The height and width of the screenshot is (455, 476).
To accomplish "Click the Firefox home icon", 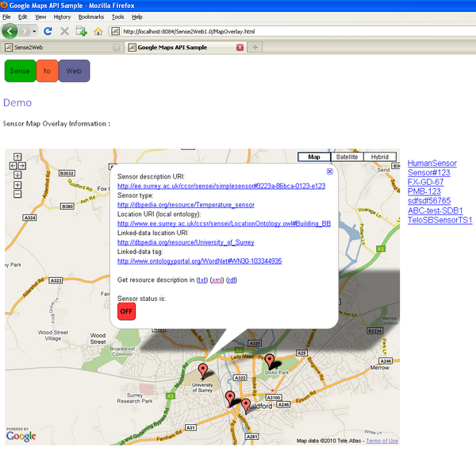I will click(x=98, y=31).
